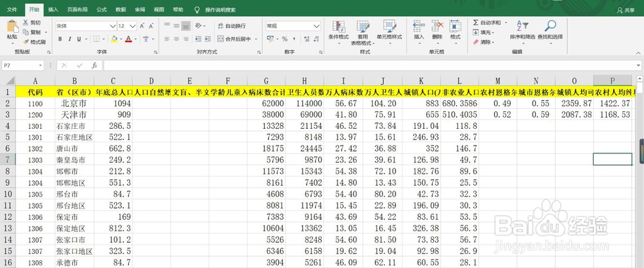Expand the Fill (填充) dropdown
644x268 pixels.
click(x=493, y=32)
